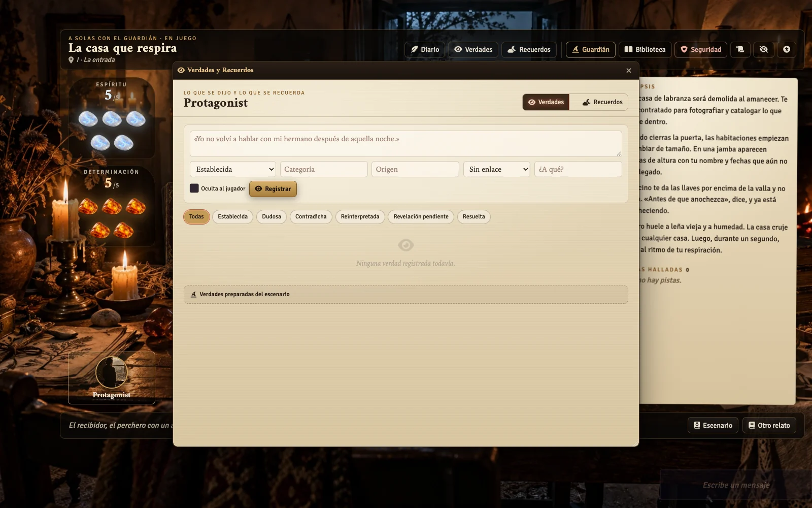Open Recuerdos from the top toolbar

coord(529,50)
